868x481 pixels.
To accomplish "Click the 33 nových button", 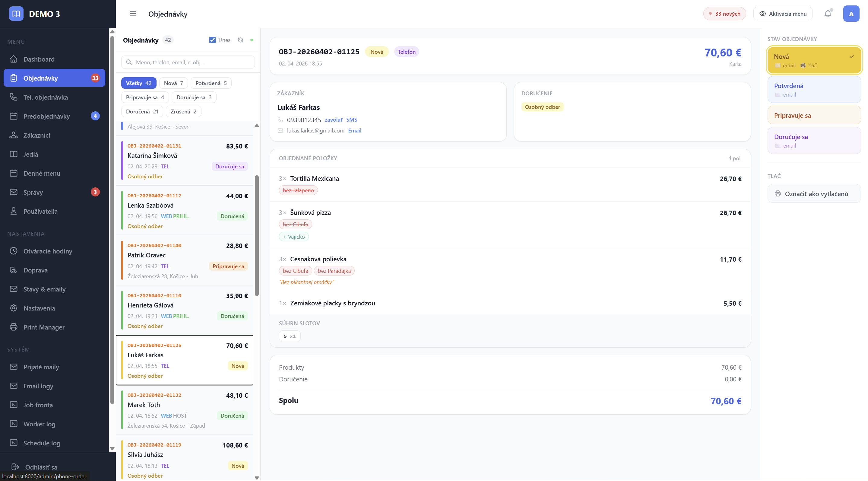I will pos(724,14).
